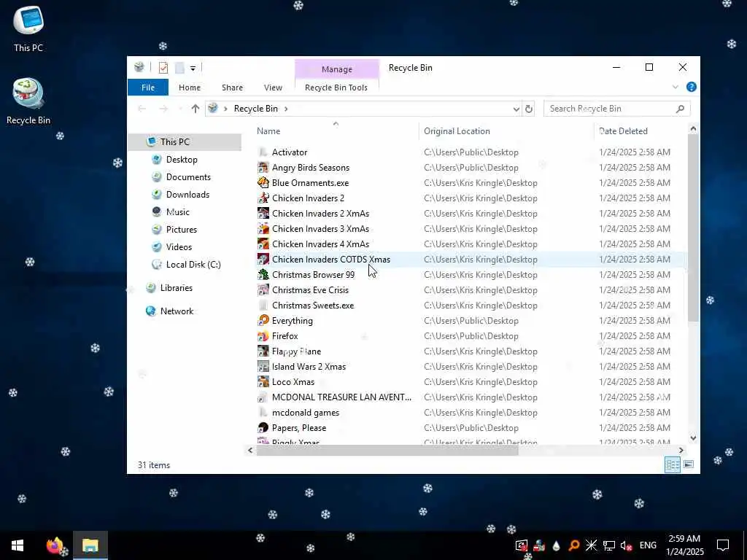Click the New folder quick access icon

179,68
